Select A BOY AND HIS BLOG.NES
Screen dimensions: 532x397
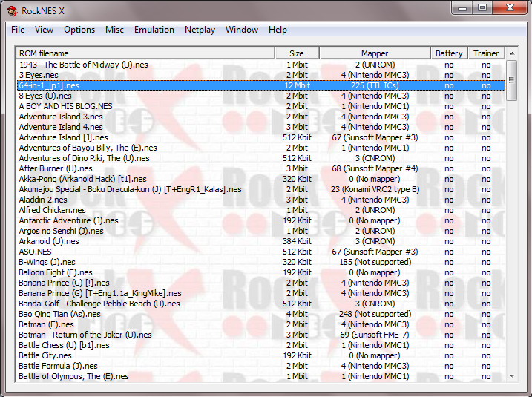pyautogui.click(x=65, y=106)
